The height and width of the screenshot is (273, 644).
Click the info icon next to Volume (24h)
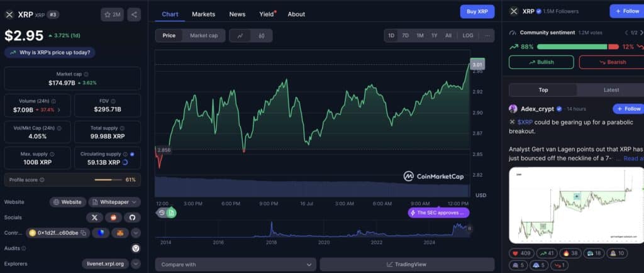pos(54,101)
